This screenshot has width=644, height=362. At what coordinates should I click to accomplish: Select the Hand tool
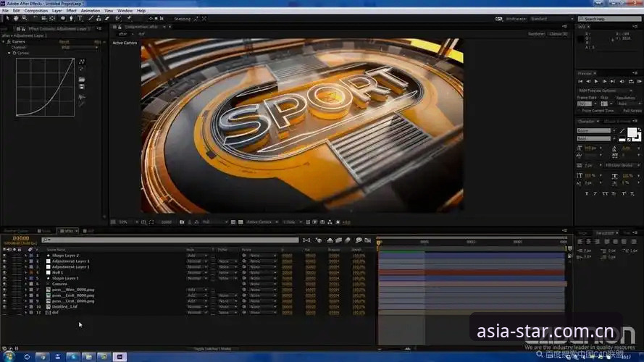click(x=16, y=19)
